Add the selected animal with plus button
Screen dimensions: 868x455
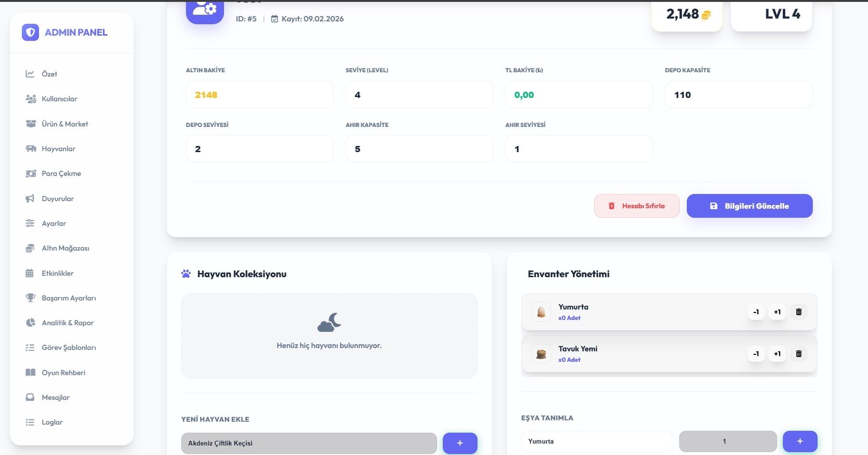coord(459,443)
